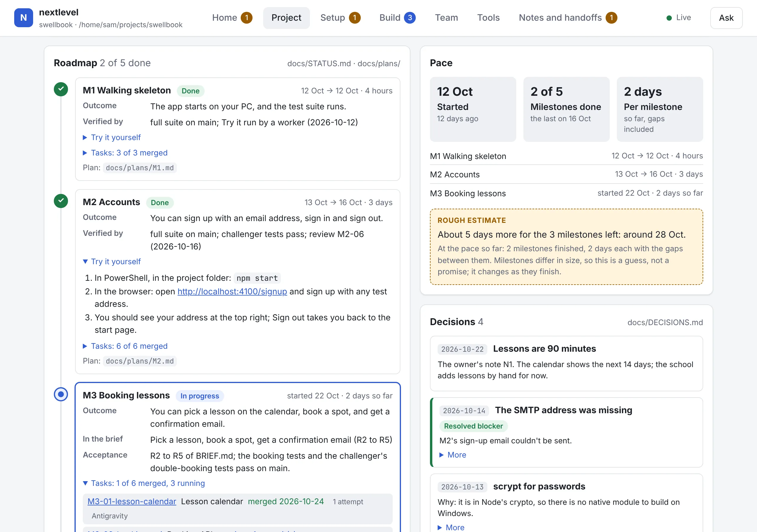Click the M1 Walking skeleton pace row
Image resolution: width=757 pixels, height=532 pixels.
[x=566, y=156]
